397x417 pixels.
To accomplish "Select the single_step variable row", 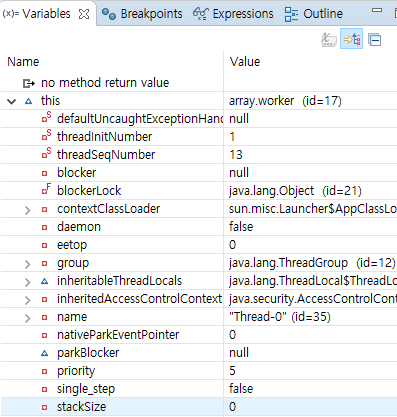I will [199, 389].
